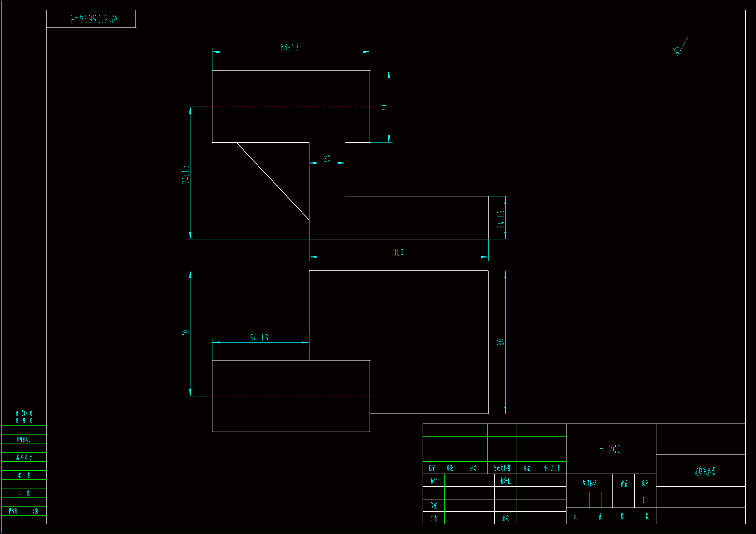Click the 档案员 label in side table
The width and height of the screenshot is (756, 534).
click(13, 511)
